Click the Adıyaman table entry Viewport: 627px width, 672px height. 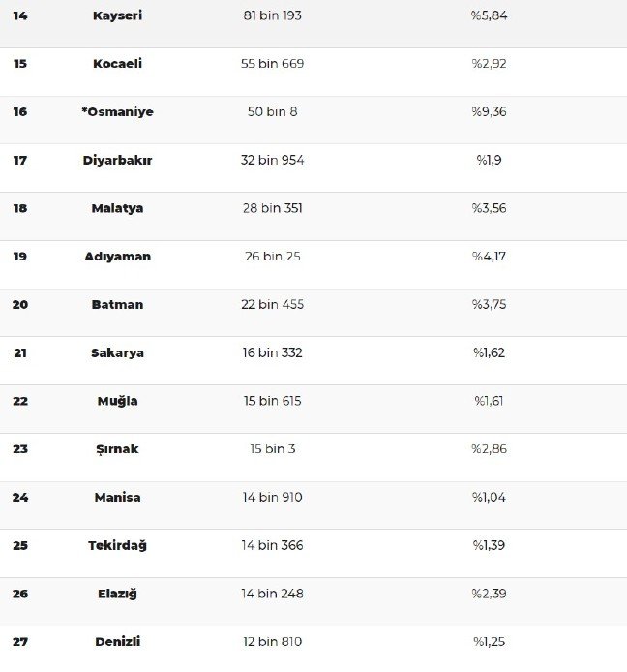click(x=117, y=257)
